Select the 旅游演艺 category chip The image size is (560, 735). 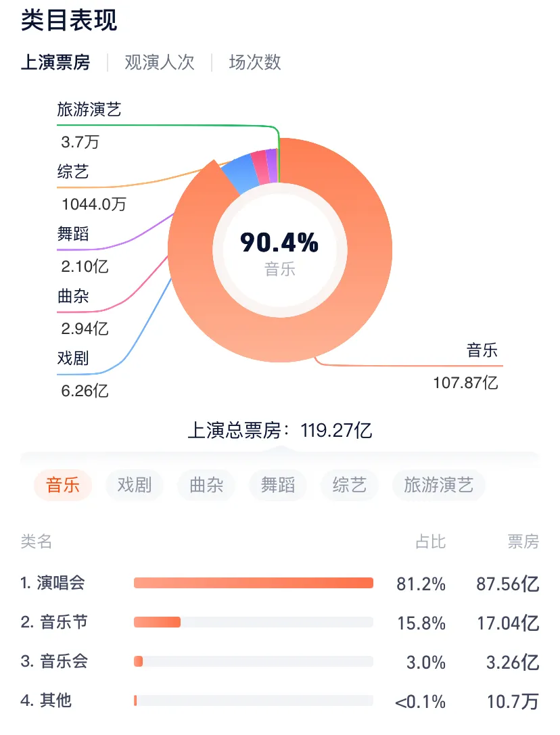tap(438, 485)
